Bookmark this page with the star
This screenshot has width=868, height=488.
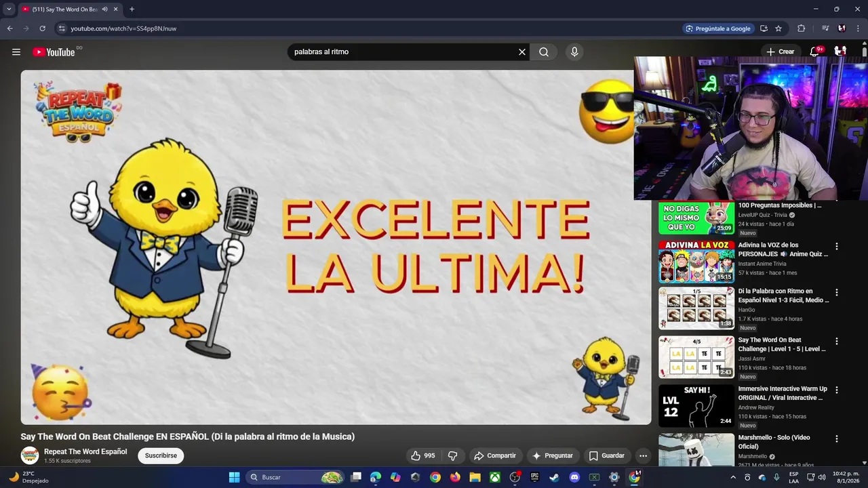click(778, 28)
